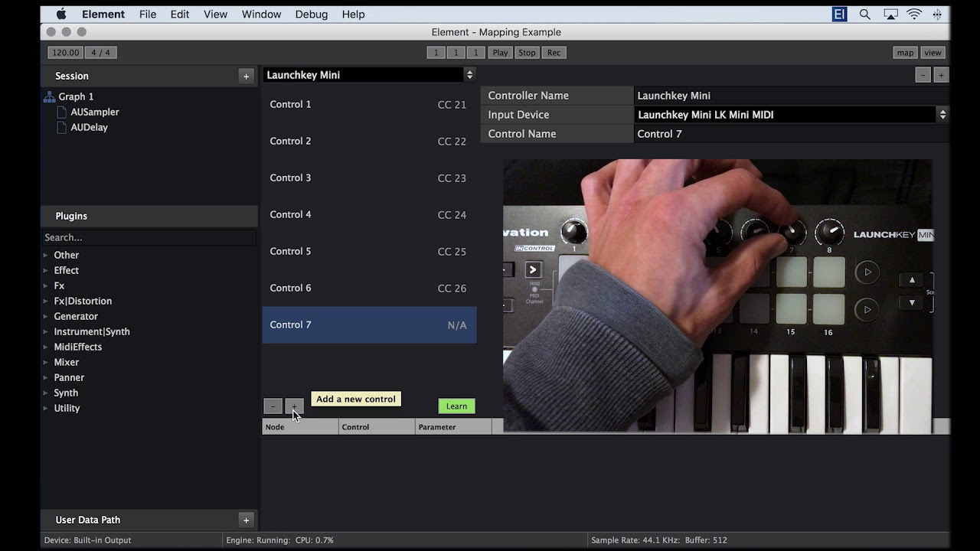Select the Graph 1 node icon
This screenshot has width=980, height=551.
pyautogui.click(x=50, y=96)
